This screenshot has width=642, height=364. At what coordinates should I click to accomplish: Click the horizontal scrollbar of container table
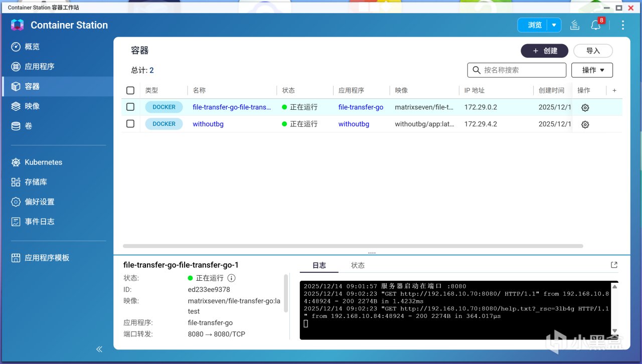(x=353, y=246)
